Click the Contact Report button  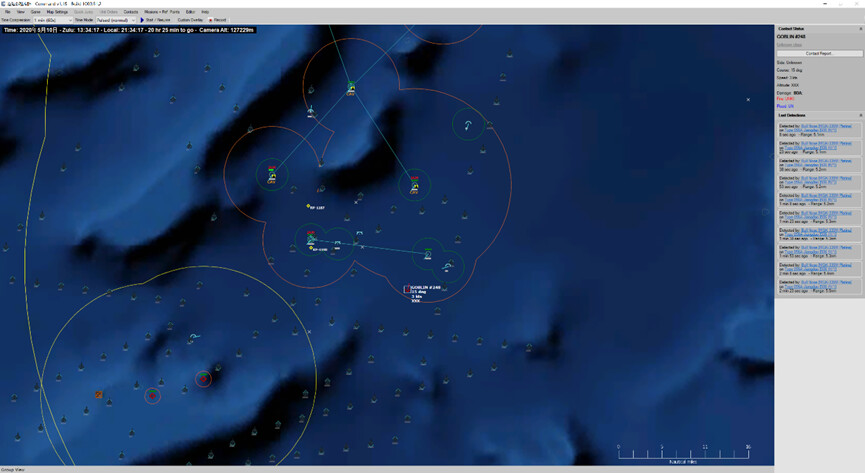(x=819, y=54)
